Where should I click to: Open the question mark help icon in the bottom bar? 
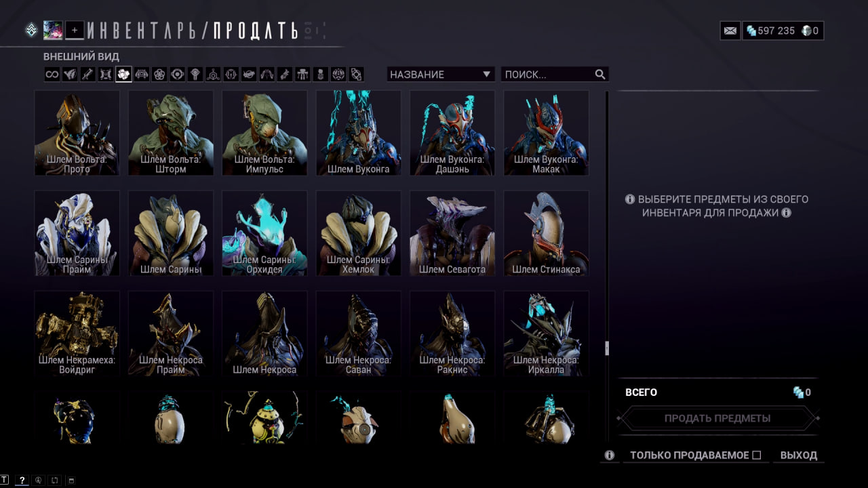tap(22, 481)
